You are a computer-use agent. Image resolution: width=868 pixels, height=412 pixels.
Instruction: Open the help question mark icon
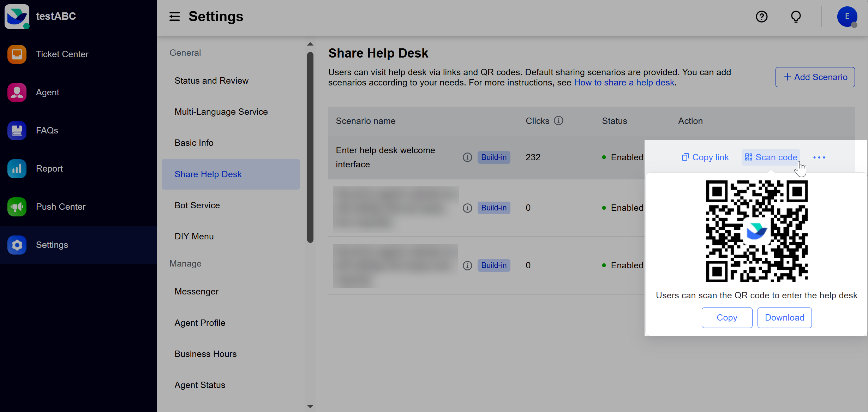point(761,17)
